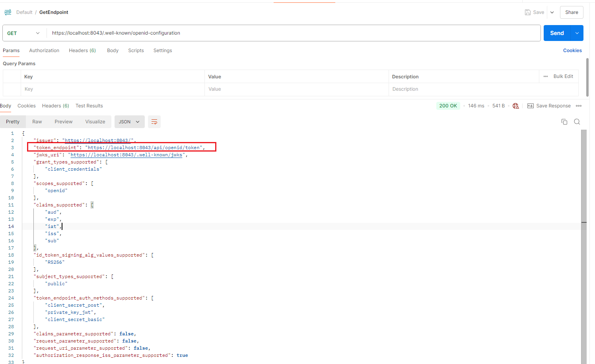The width and height of the screenshot is (595, 364).
Task: Click the jwks_uri URL link
Action: pyautogui.click(x=126, y=155)
